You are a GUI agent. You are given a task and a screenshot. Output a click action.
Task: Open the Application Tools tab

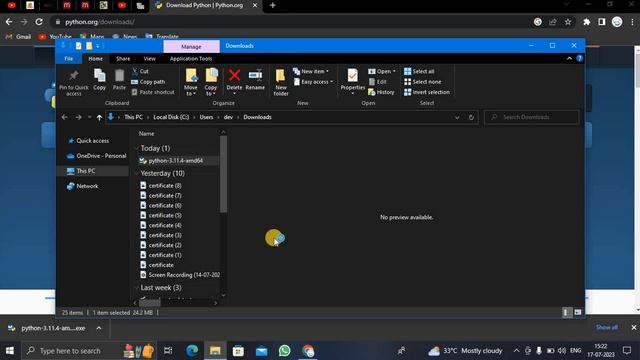(x=191, y=58)
